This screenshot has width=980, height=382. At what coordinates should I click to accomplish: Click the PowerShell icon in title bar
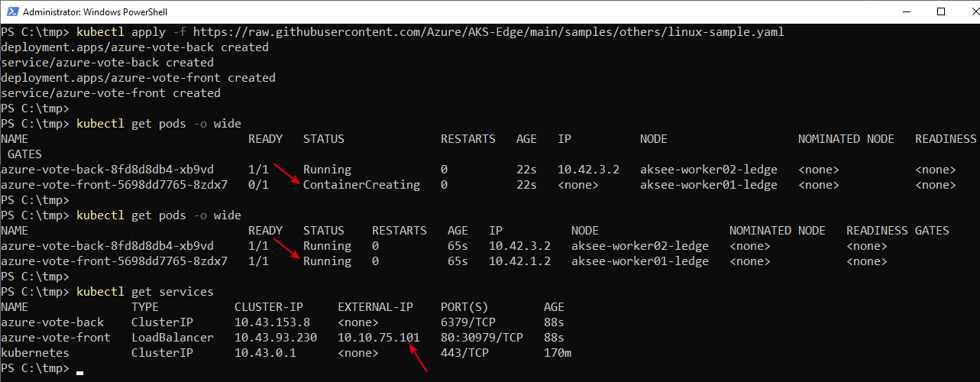(x=11, y=12)
